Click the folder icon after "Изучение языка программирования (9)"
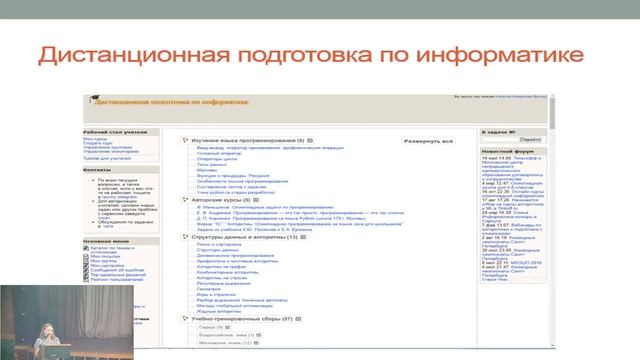 (x=310, y=140)
